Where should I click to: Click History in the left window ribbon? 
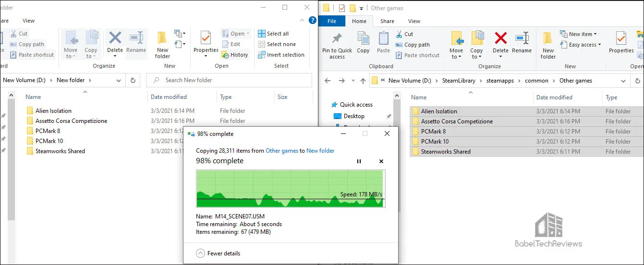click(235, 55)
